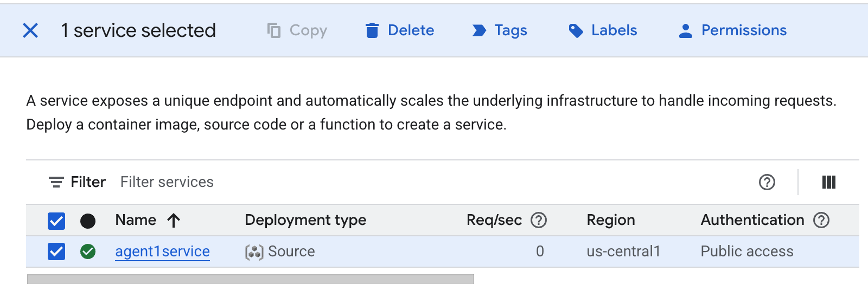The image size is (868, 297).
Task: Open column display options icon
Action: click(828, 182)
